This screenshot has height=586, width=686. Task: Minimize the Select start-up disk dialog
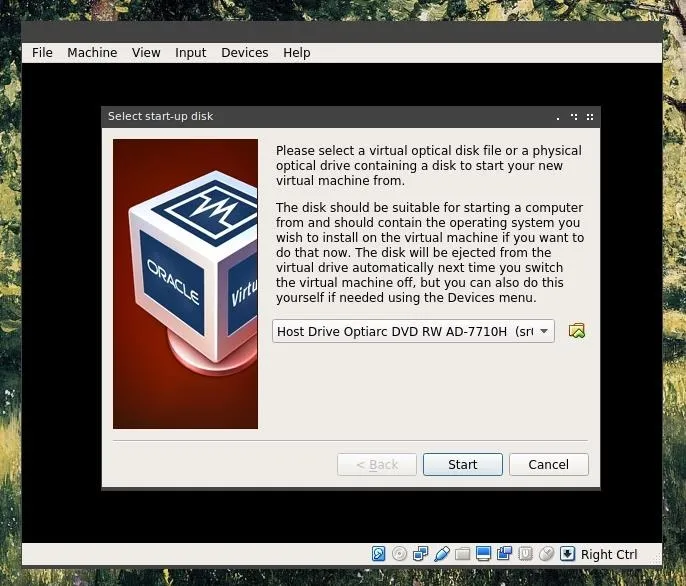tap(558, 117)
